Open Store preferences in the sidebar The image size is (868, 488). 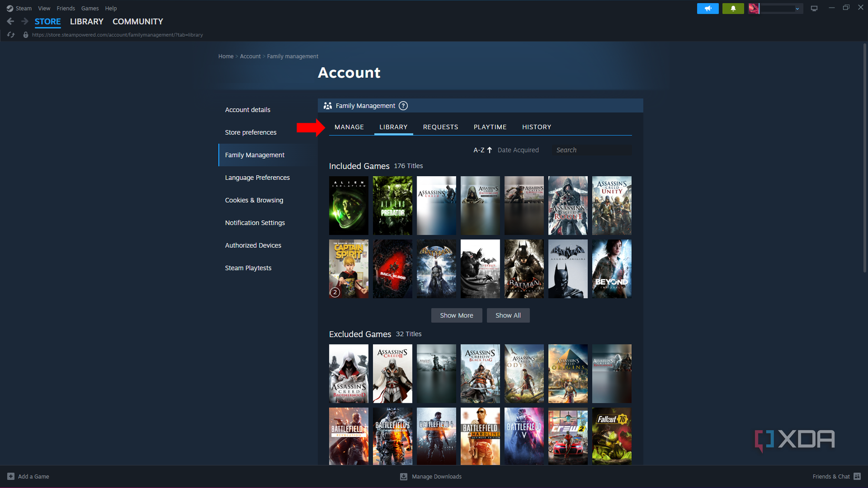coord(251,132)
